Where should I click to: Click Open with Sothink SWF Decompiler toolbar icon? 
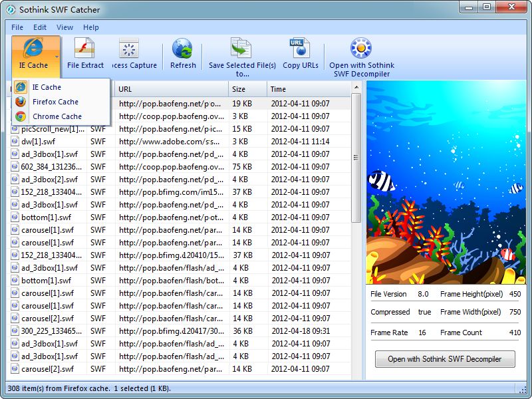point(361,49)
